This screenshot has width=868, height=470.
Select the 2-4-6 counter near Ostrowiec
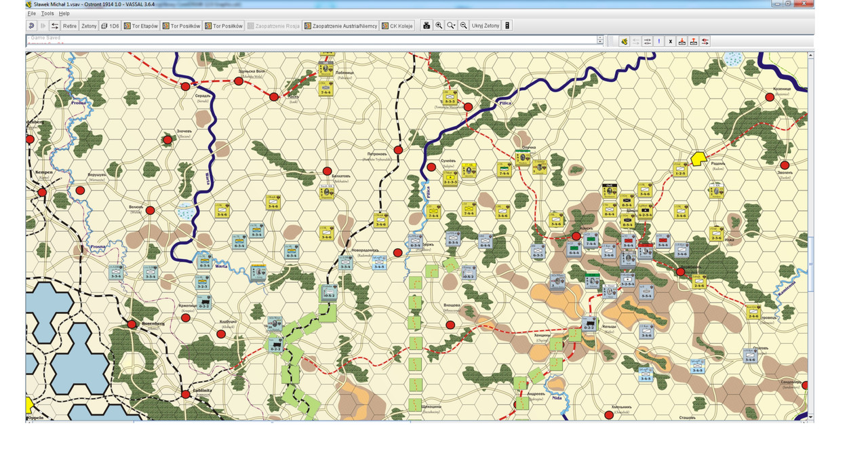click(753, 311)
